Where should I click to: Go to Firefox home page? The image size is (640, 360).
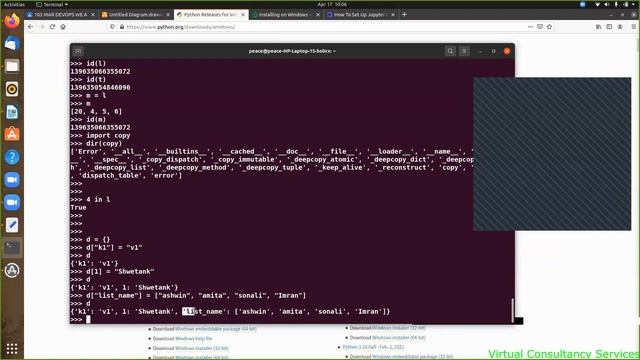click(x=63, y=27)
